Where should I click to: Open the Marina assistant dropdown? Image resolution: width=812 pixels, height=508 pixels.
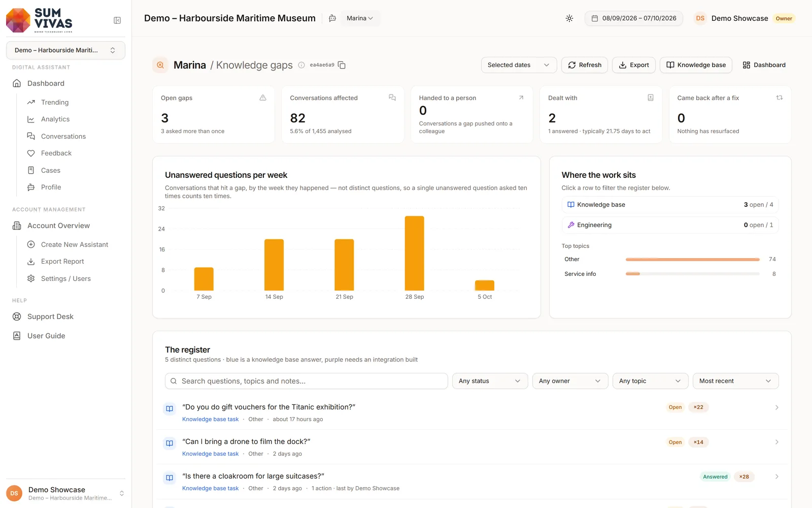tap(360, 18)
